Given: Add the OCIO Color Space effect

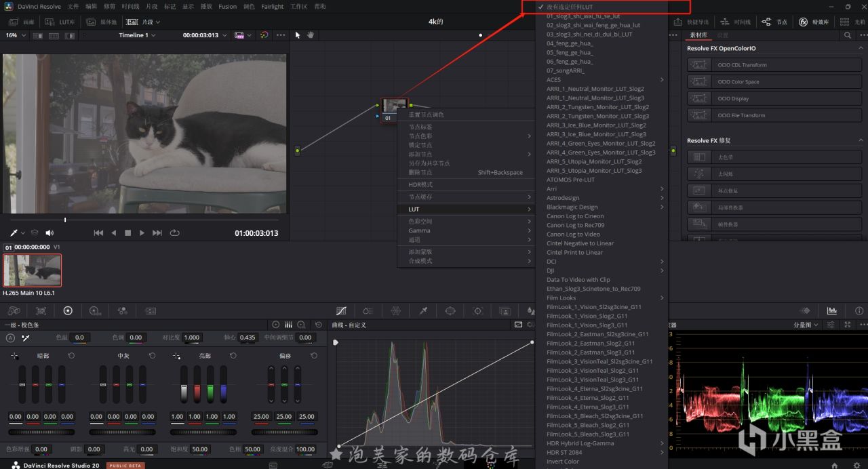Looking at the screenshot, I should tap(738, 82).
